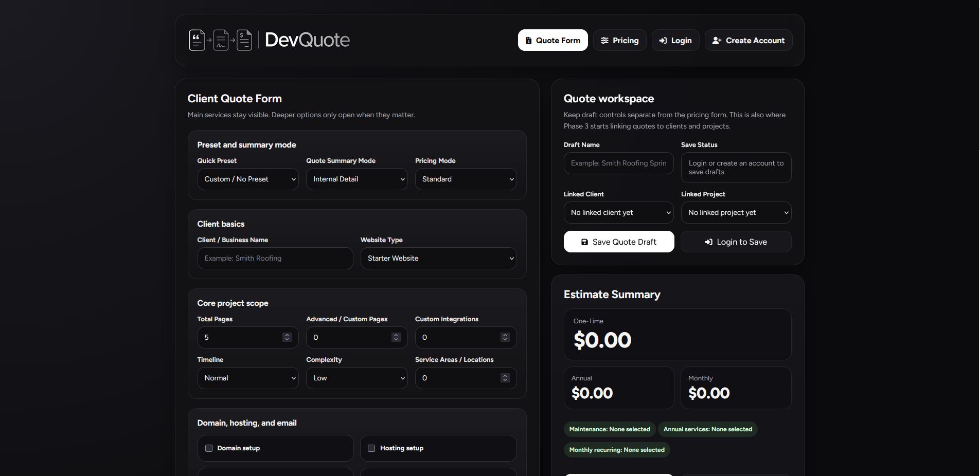The height and width of the screenshot is (476, 980).
Task: Go to the Login page
Action: point(675,40)
